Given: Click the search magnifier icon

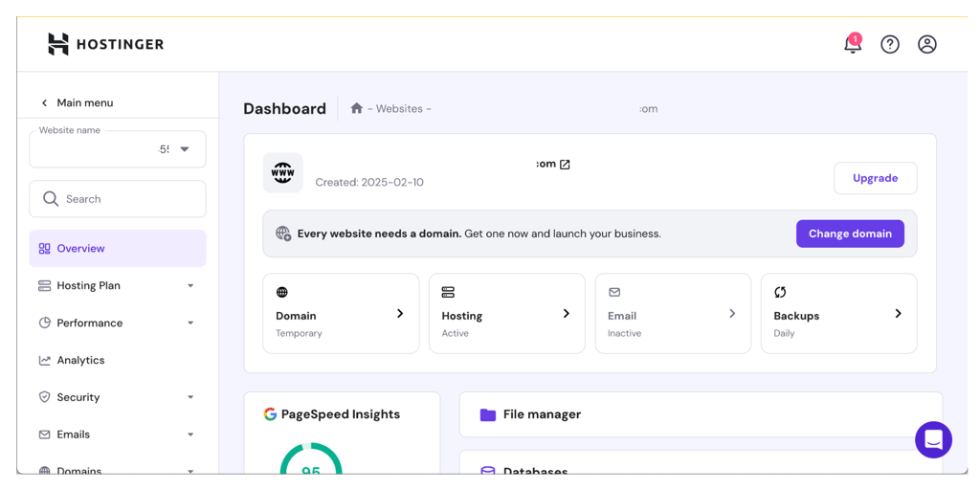Looking at the screenshot, I should [x=51, y=199].
